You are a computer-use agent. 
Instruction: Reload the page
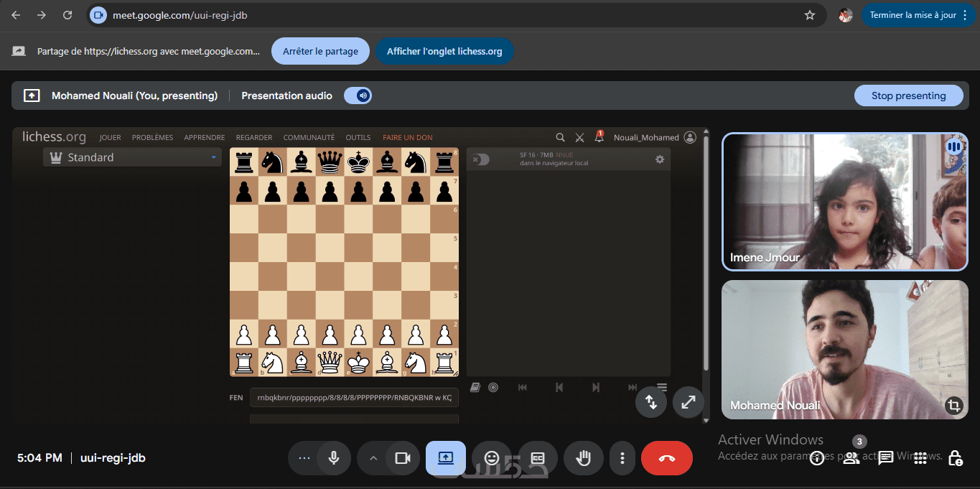tap(67, 15)
